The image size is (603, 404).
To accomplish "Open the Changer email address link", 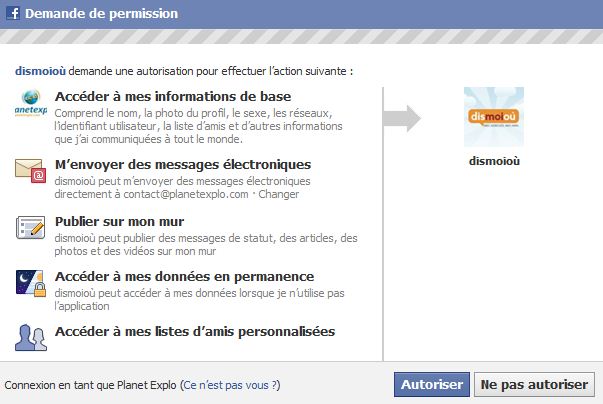I will point(278,194).
